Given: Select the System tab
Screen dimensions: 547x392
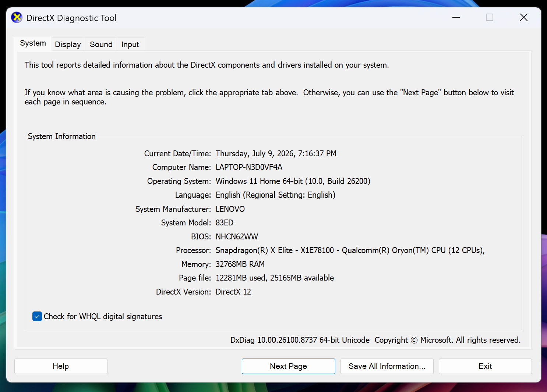Looking at the screenshot, I should click(33, 43).
